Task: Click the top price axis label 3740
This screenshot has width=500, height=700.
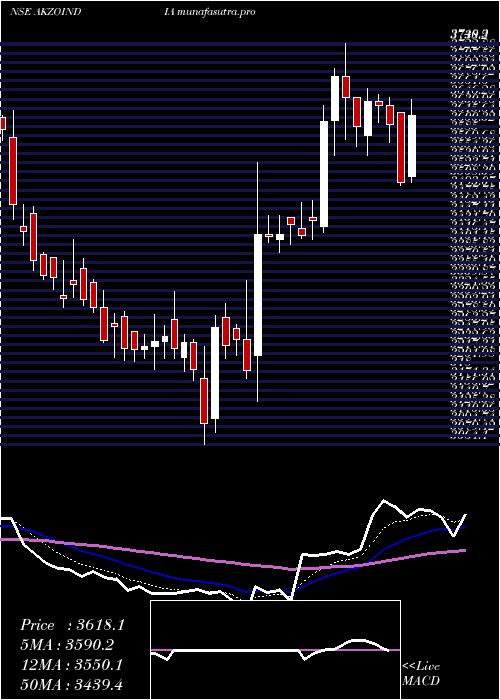Action: (x=469, y=34)
